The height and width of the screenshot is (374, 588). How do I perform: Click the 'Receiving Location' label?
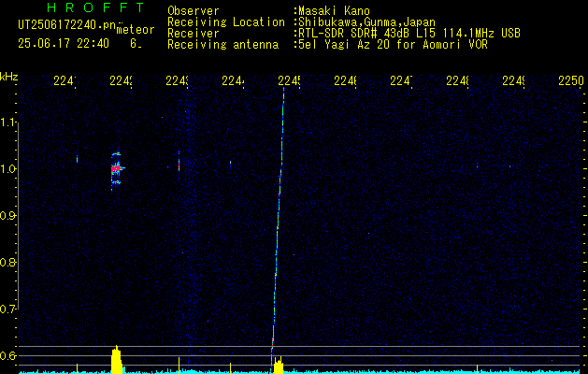[x=226, y=22]
